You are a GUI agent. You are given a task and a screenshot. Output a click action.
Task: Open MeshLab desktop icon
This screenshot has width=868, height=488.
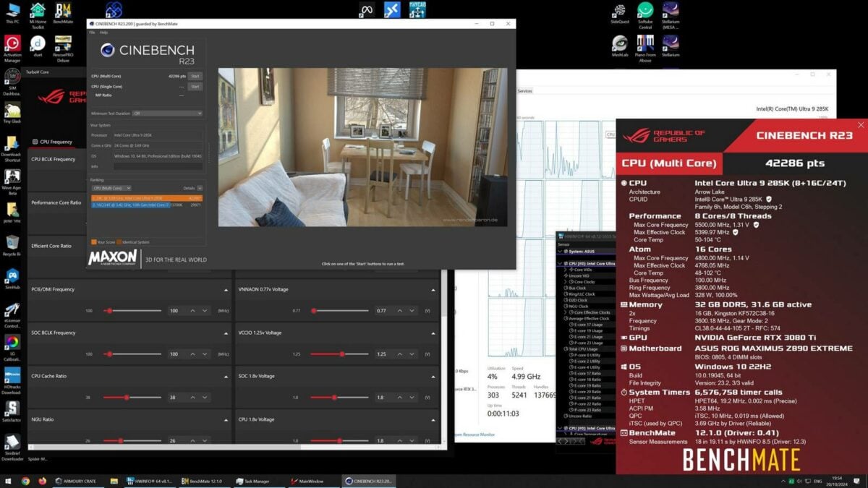[620, 43]
